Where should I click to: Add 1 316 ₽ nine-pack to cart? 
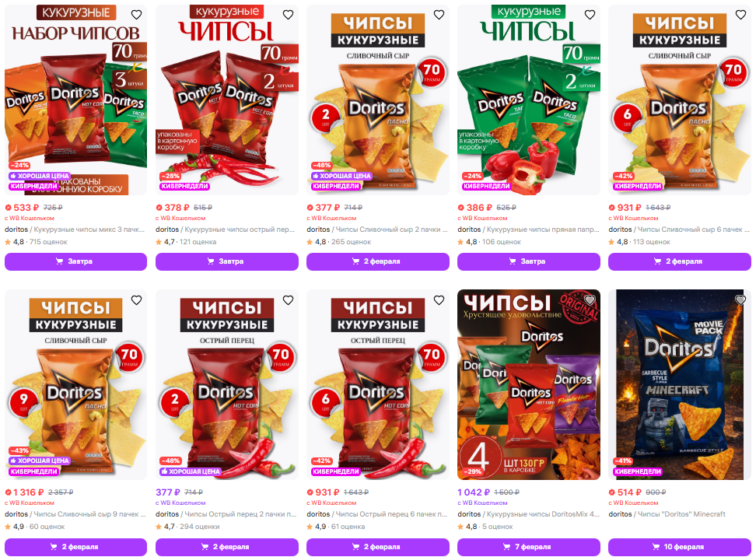point(75,547)
